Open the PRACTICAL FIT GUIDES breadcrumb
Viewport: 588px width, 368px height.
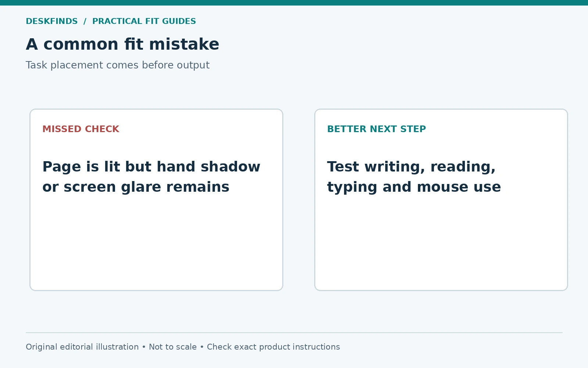144,21
